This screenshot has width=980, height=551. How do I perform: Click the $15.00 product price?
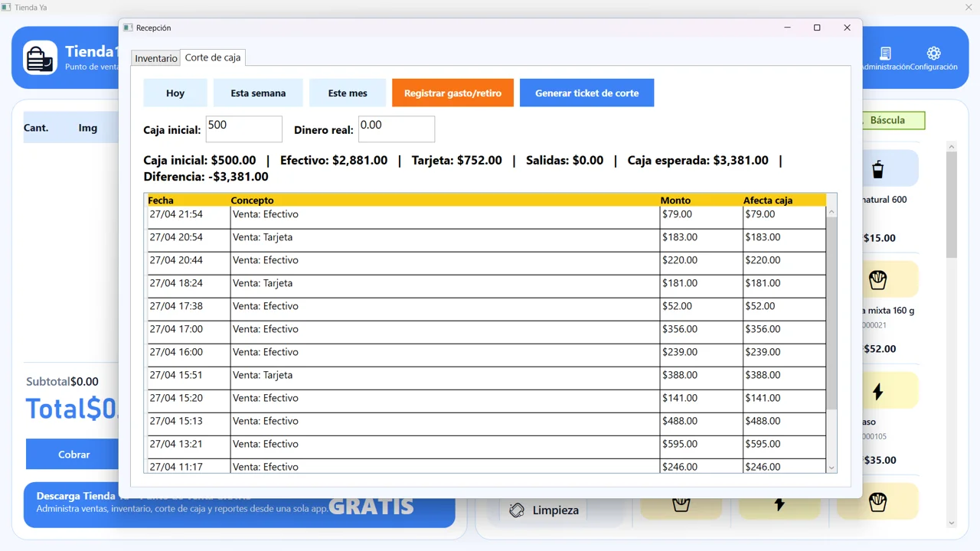[x=879, y=238]
